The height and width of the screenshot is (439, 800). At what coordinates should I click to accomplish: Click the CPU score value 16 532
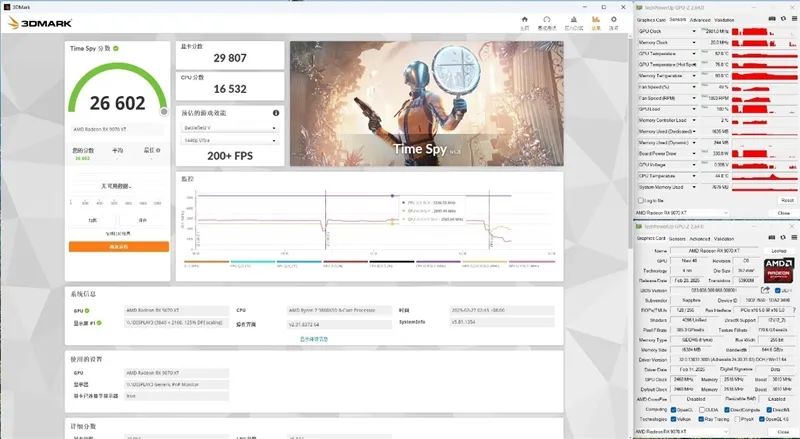click(230, 89)
